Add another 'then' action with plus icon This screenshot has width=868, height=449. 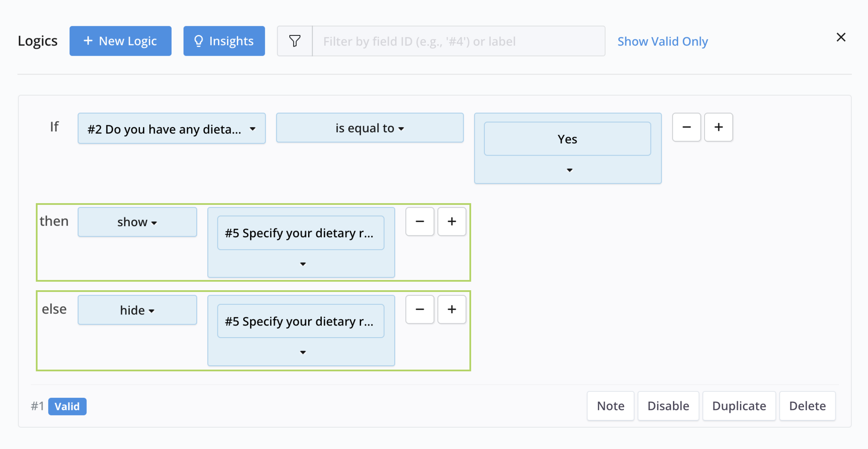click(x=451, y=221)
